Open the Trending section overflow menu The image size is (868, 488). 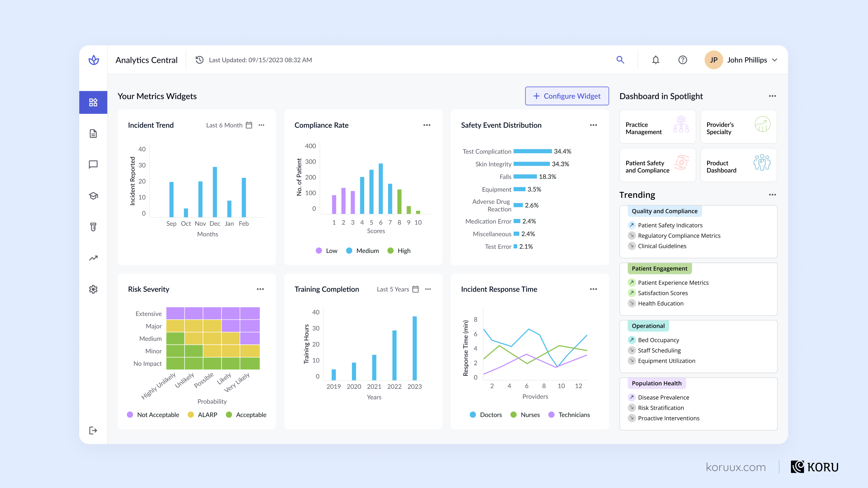pyautogui.click(x=772, y=195)
